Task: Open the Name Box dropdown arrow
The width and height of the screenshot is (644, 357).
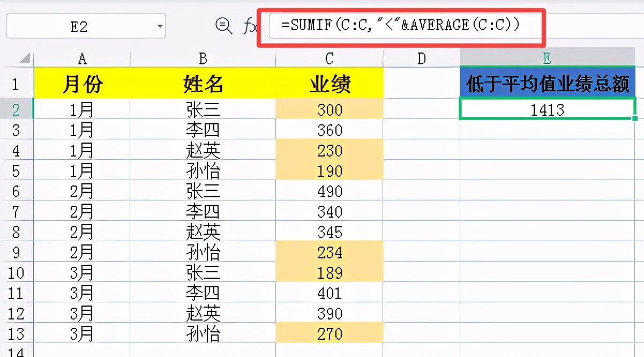Action: (160, 26)
